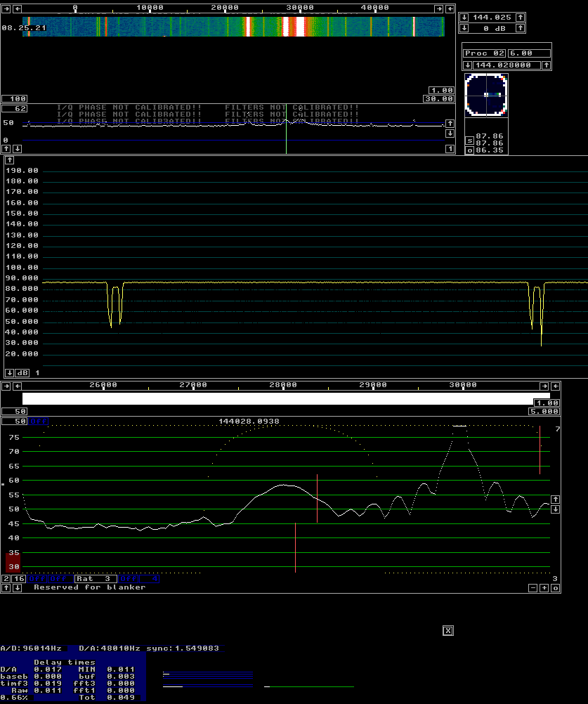The height and width of the screenshot is (704, 588).
Task: Click the blue '4' box in the blanker row
Action: click(x=149, y=579)
